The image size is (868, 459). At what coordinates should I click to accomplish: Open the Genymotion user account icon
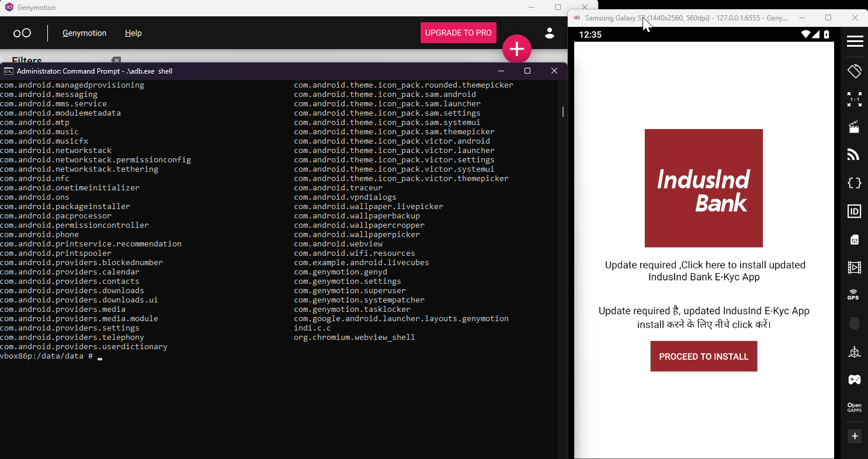click(549, 33)
